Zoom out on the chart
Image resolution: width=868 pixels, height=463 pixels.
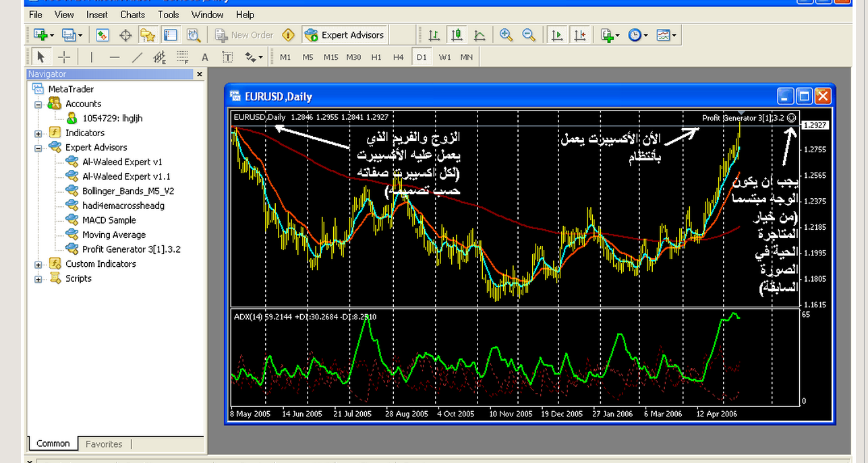pyautogui.click(x=529, y=35)
